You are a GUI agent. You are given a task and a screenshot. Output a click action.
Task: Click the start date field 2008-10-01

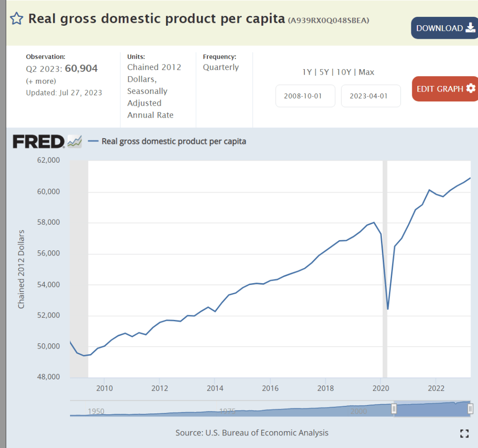pos(305,96)
